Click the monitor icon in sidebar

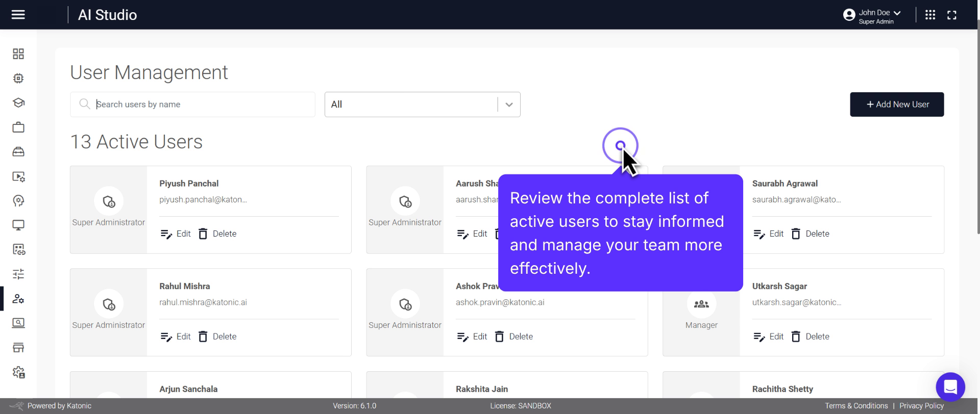(x=18, y=225)
